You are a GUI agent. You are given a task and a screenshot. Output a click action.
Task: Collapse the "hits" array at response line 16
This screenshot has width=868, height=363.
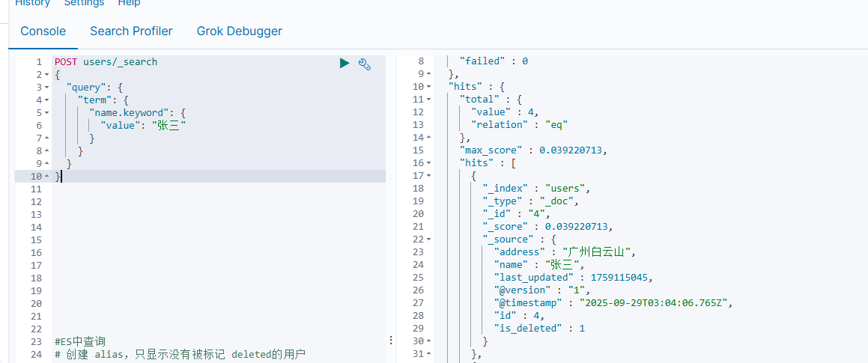point(428,163)
